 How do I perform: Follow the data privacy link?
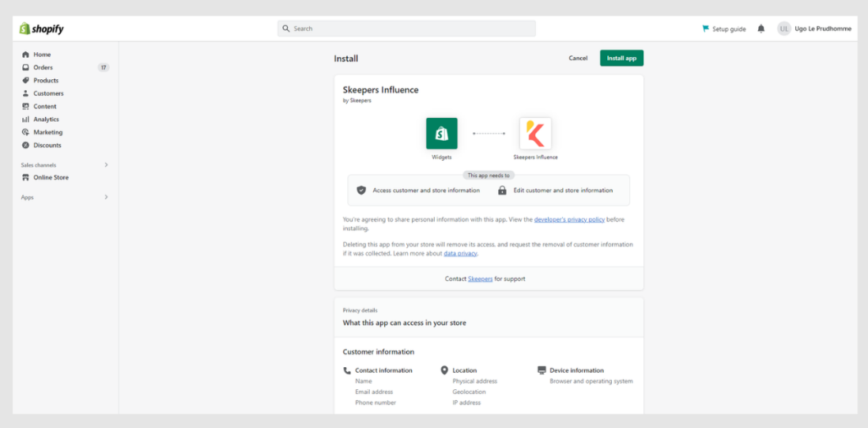pyautogui.click(x=460, y=254)
